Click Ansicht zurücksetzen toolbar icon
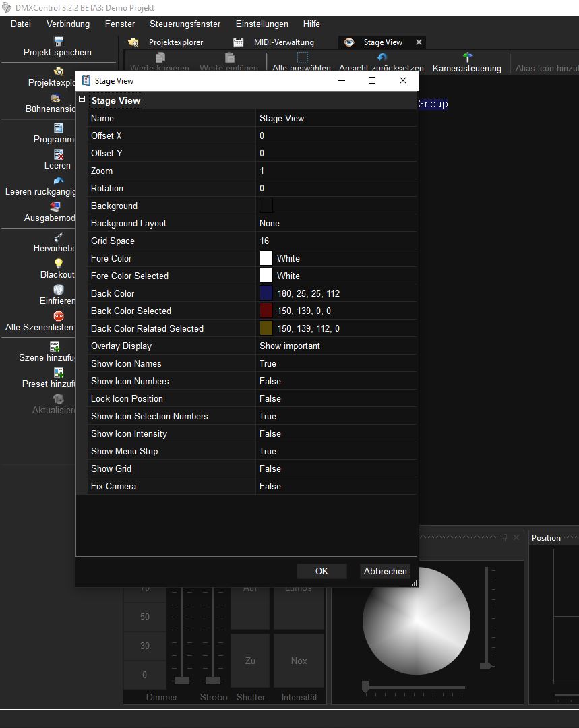579x728 pixels. (x=382, y=58)
